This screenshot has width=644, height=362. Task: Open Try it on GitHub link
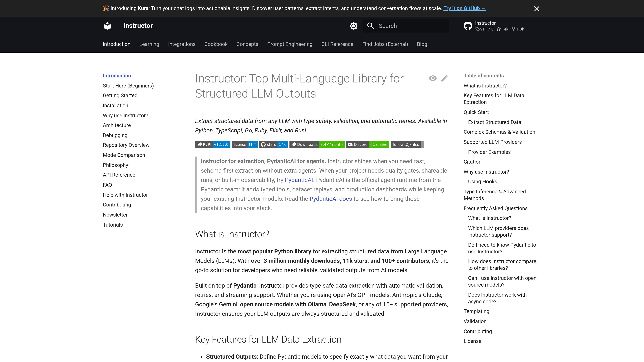pos(465,8)
